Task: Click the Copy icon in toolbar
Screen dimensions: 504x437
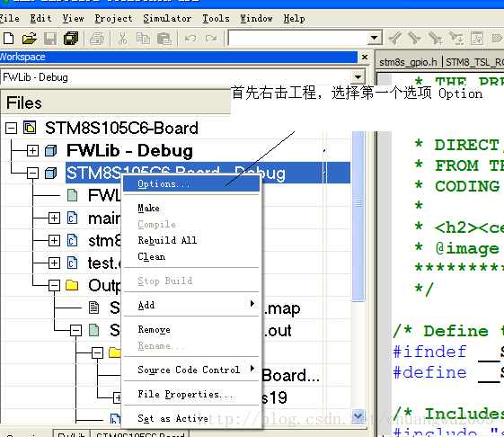Action: point(143,39)
